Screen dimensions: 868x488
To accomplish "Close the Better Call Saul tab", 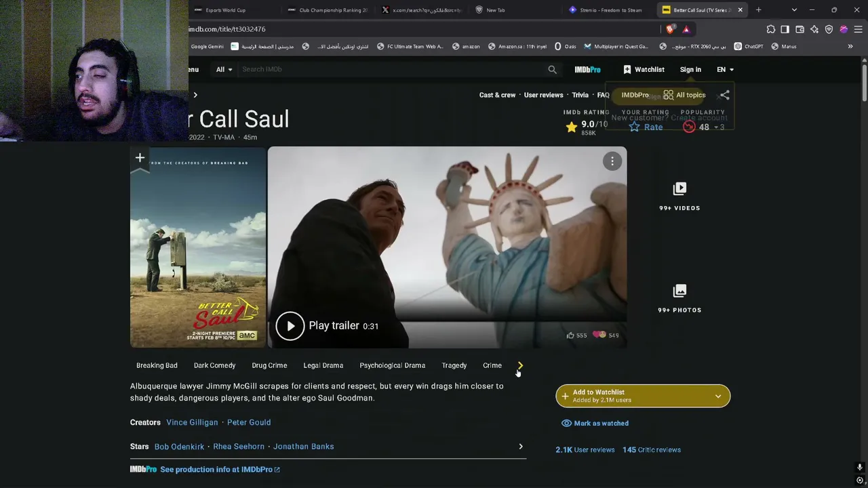I will point(740,10).
